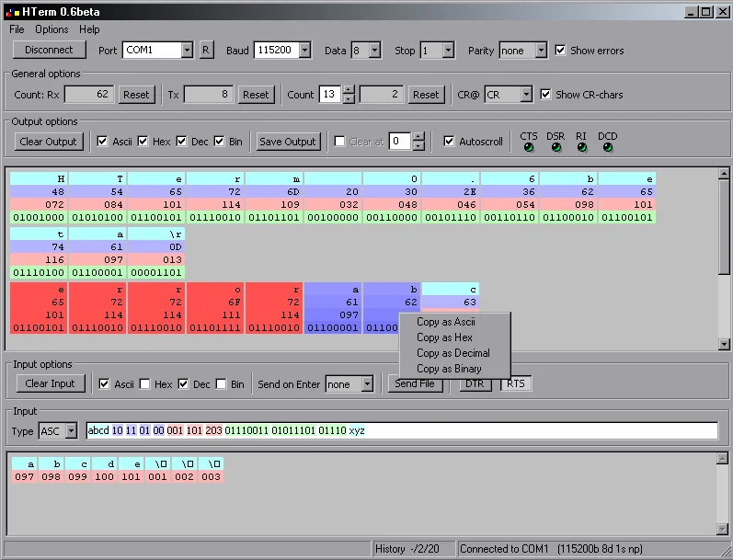733x560 pixels.
Task: Open the Send on Enter dropdown
Action: tap(368, 384)
